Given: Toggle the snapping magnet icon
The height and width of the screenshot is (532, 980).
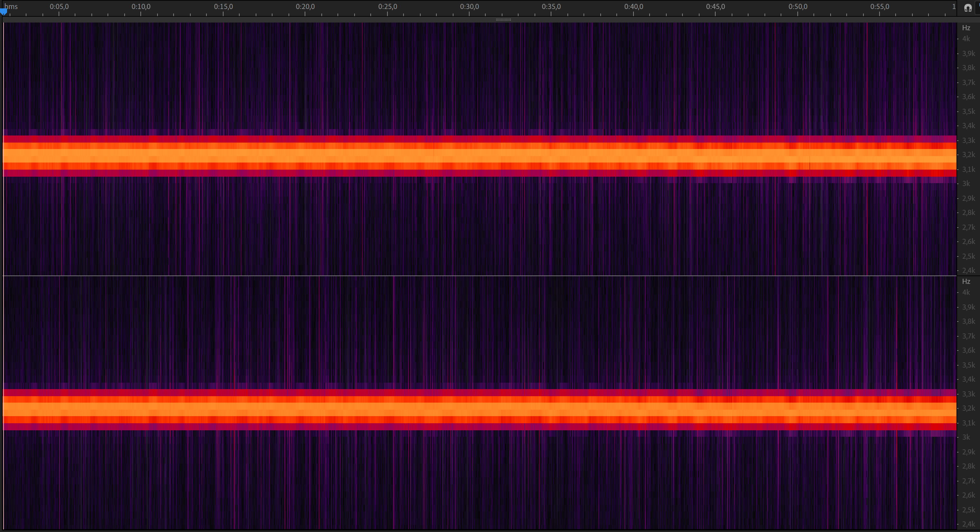Looking at the screenshot, I should click(x=968, y=8).
